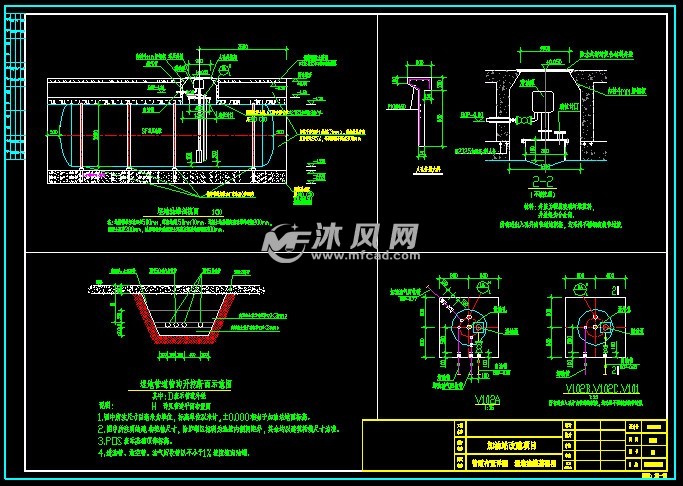Click the angle symbol circle above V102A plan
Image resolution: width=683 pixels, height=486 pixels.
(x=482, y=287)
